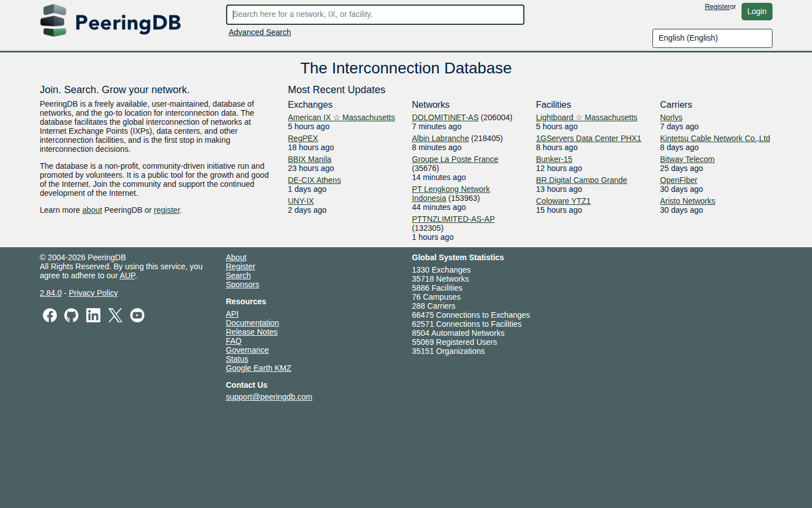Image resolution: width=812 pixels, height=508 pixels.
Task: Open Aristo Networks carrier
Action: point(687,201)
